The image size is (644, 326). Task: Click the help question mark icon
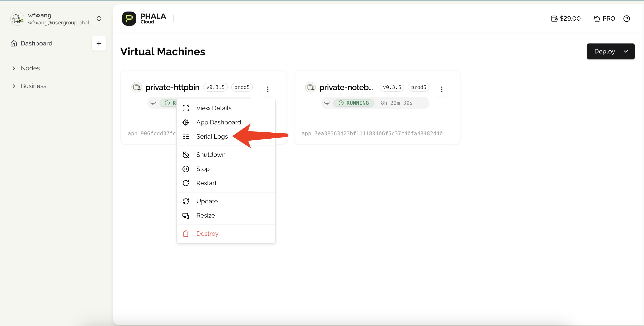click(x=626, y=18)
